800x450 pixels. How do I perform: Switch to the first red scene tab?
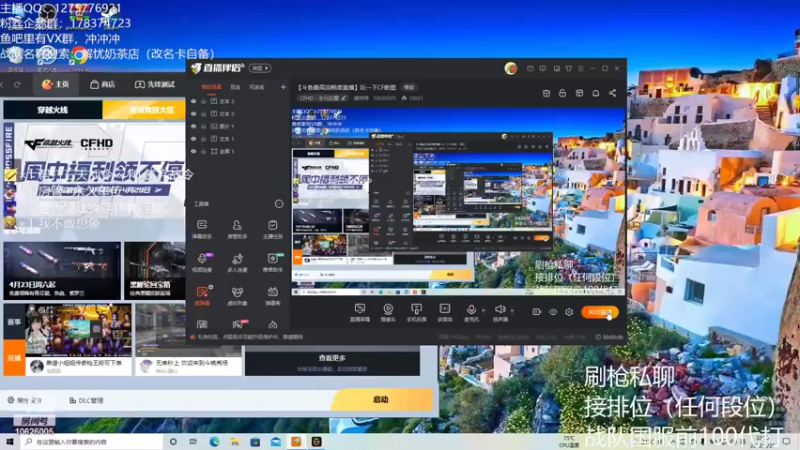(211, 87)
